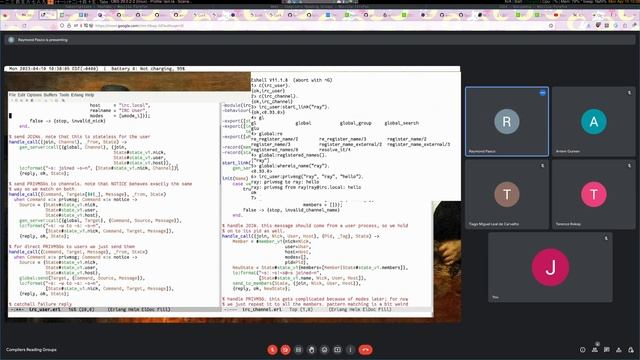The width and height of the screenshot is (640, 360).
Task: Click the irc_user.erl modeline buffer name
Action: pyautogui.click(x=44, y=309)
